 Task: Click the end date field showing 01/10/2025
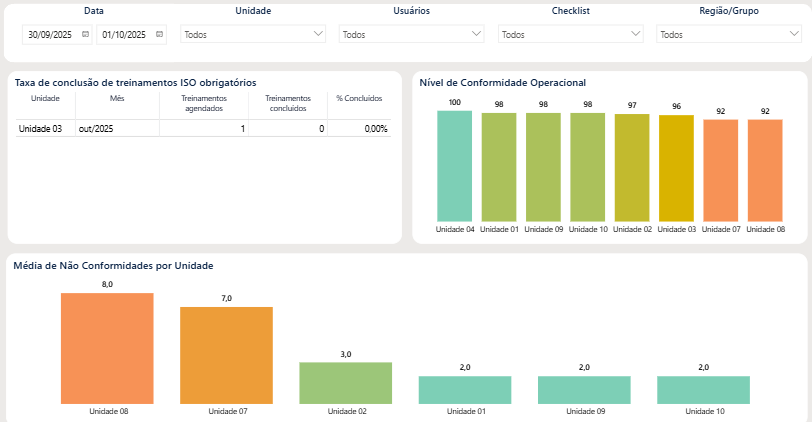[124, 34]
